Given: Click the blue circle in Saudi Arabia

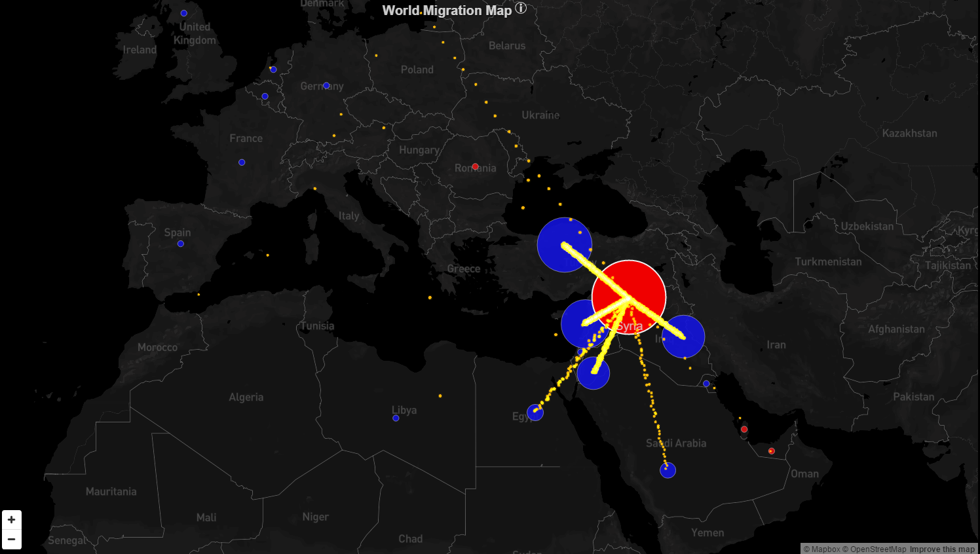Looking at the screenshot, I should click(x=668, y=470).
